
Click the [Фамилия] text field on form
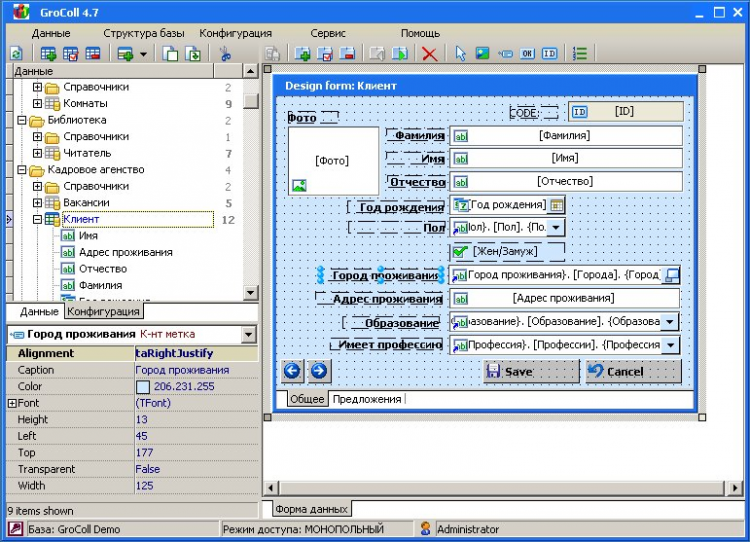(565, 136)
